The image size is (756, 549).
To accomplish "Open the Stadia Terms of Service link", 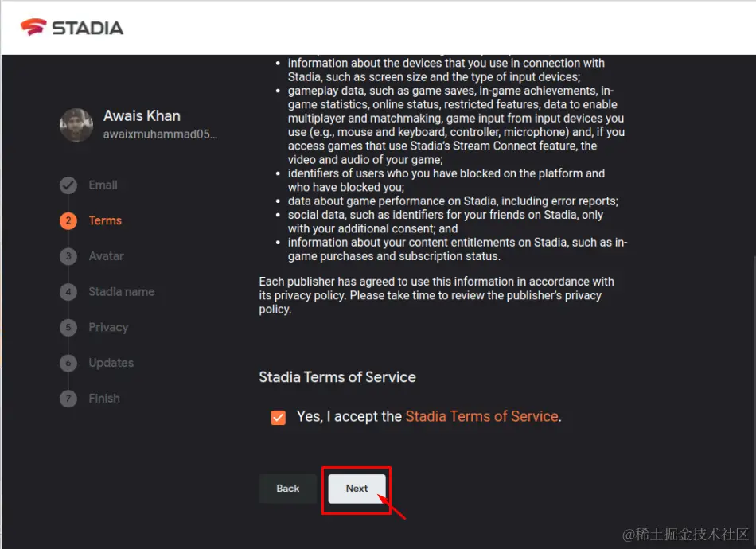I will click(481, 416).
